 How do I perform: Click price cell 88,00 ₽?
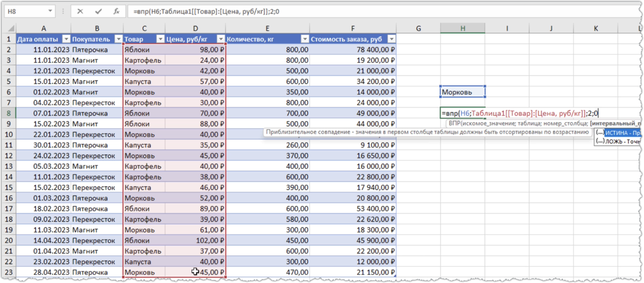tap(195, 124)
